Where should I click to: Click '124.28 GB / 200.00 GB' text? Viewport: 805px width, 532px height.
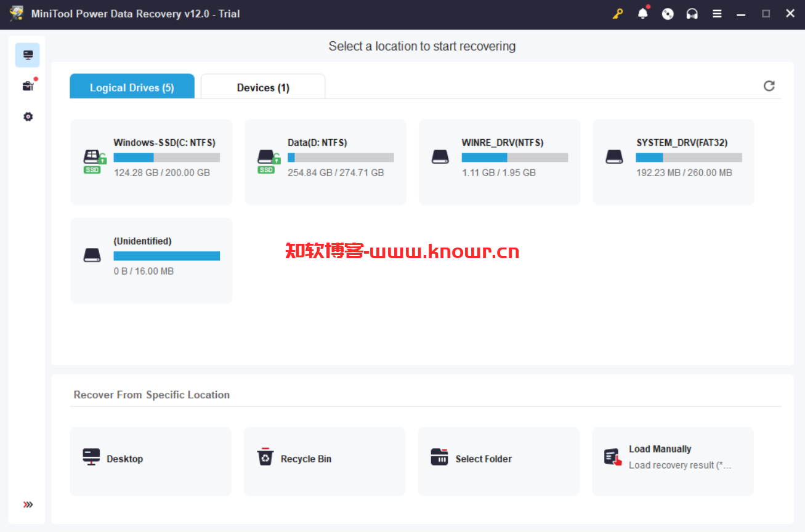(x=162, y=173)
